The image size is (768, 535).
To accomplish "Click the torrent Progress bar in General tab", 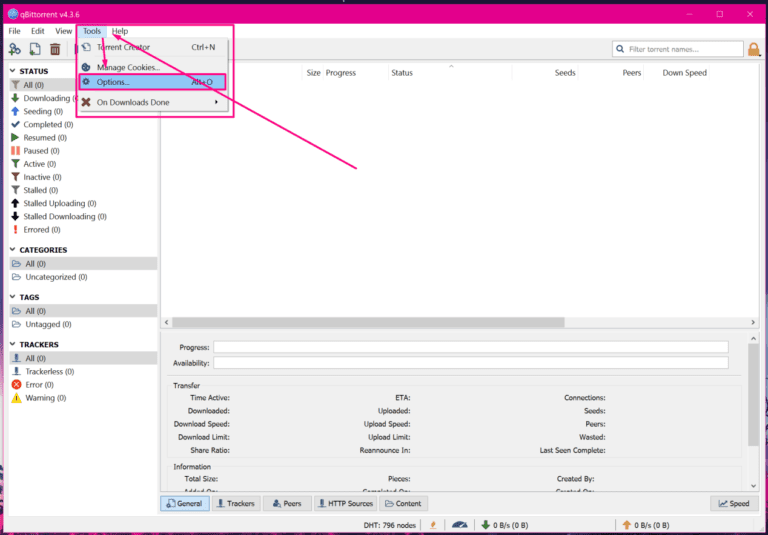I will point(471,347).
